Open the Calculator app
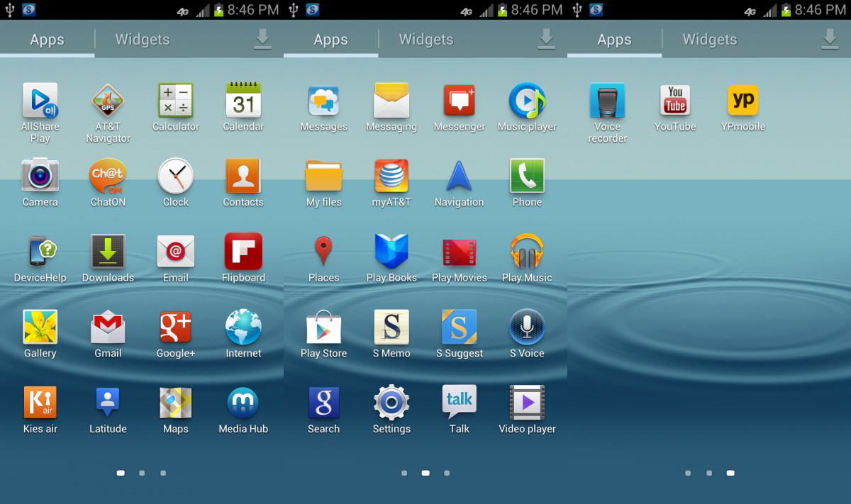The width and height of the screenshot is (851, 504). [x=176, y=101]
